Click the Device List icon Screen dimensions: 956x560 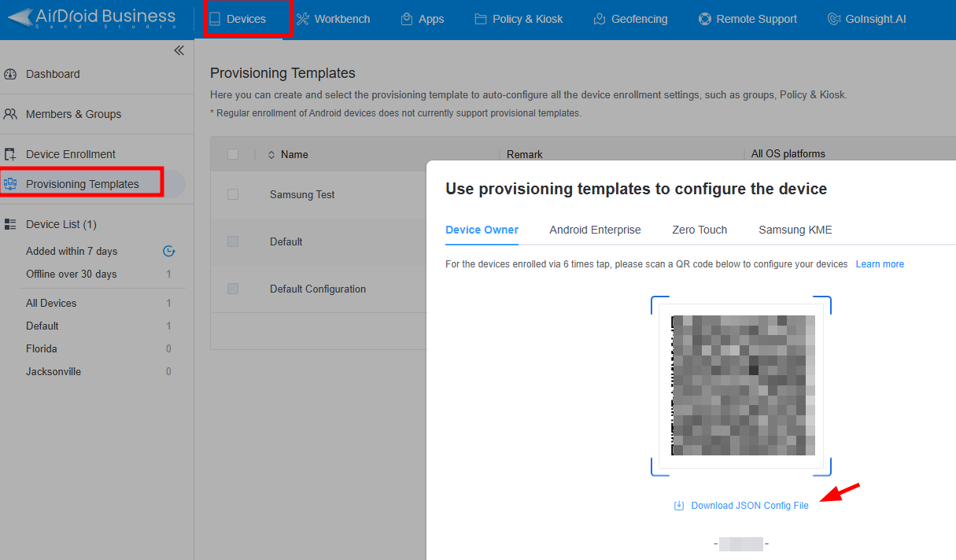[10, 224]
